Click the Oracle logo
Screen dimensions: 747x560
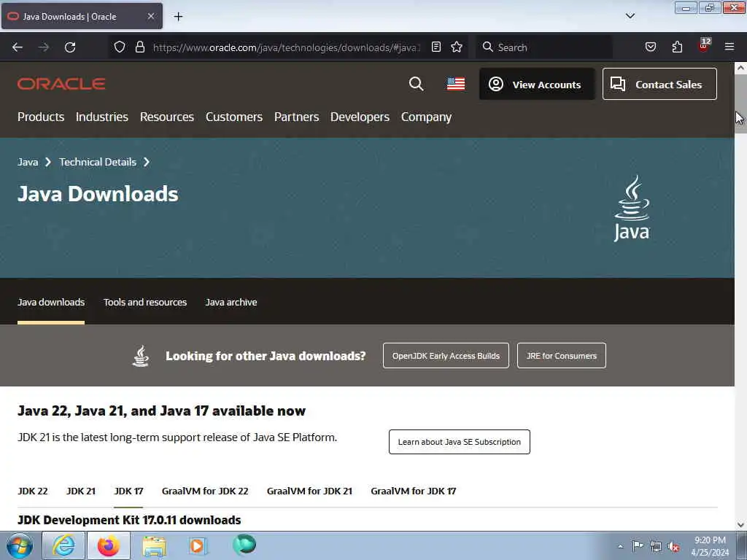61,84
